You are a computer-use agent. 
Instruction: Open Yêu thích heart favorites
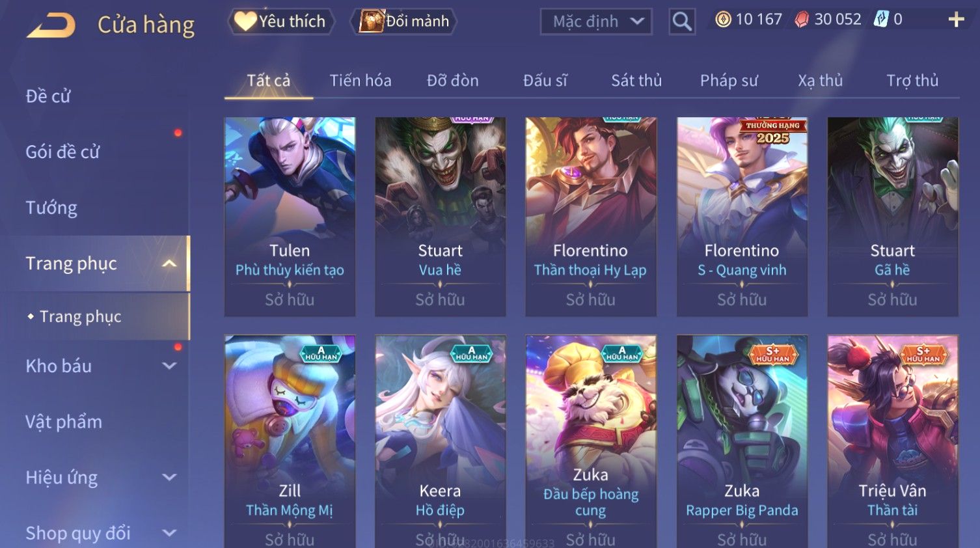tap(280, 21)
